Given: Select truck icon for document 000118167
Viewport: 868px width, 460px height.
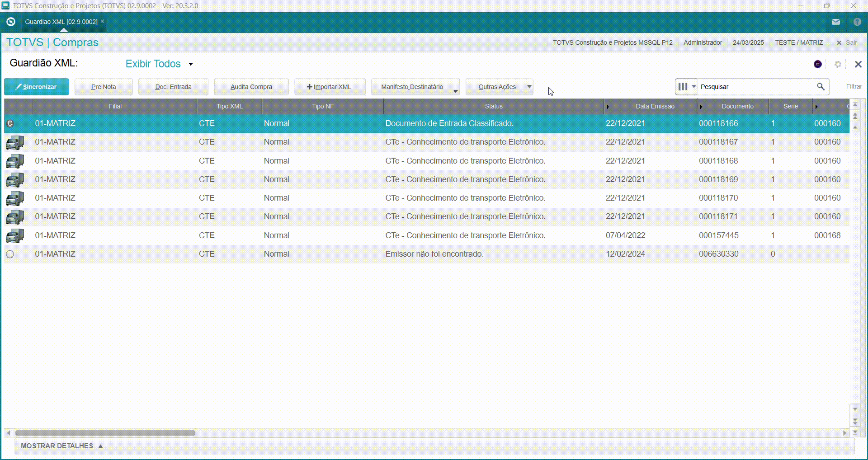Looking at the screenshot, I should pos(15,142).
